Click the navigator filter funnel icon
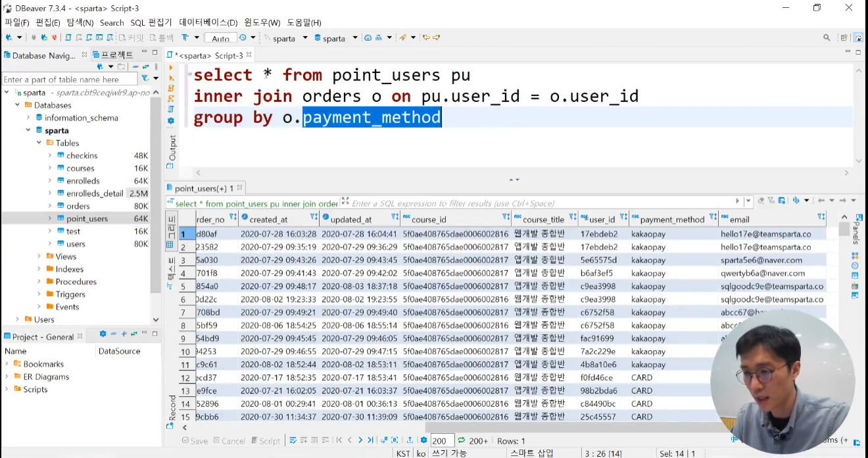Screen dimensions: 868x458 [x=145, y=79]
